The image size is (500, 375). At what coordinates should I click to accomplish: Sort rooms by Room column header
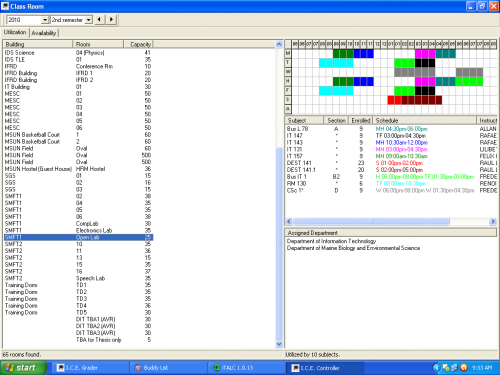(x=98, y=44)
